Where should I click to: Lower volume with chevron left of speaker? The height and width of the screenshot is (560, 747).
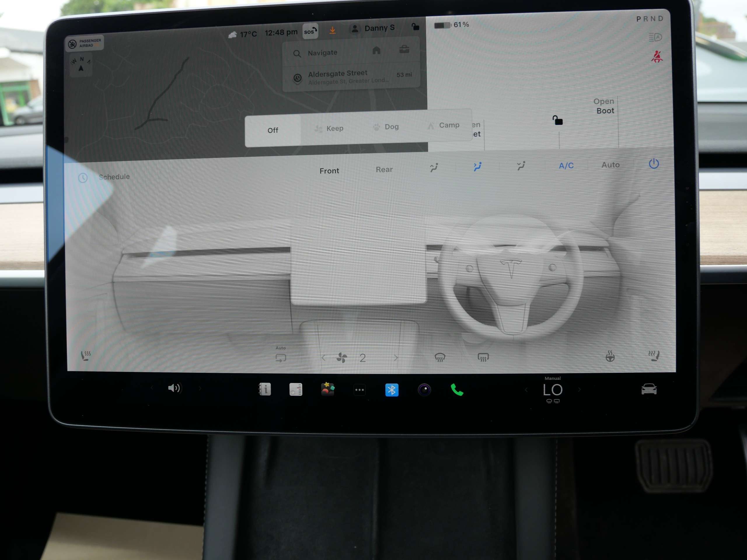tap(152, 388)
